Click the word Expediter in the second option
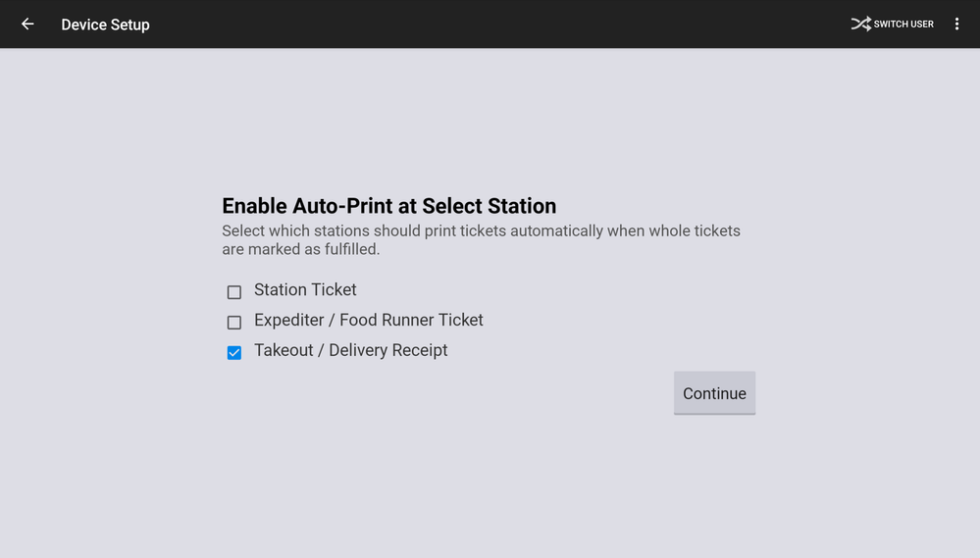980x558 pixels. click(x=289, y=321)
